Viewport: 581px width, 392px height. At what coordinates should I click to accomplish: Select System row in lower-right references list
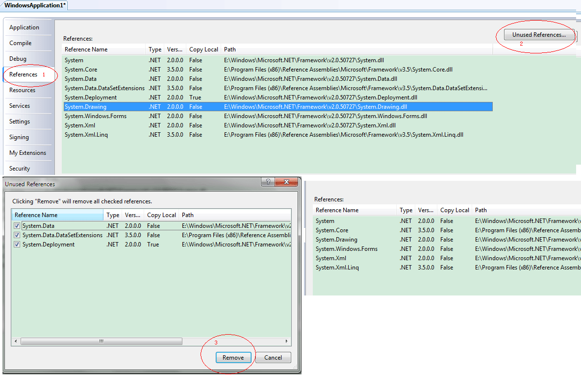(448, 221)
